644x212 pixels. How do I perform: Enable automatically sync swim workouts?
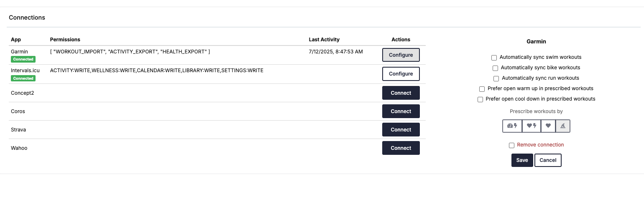pos(494,58)
